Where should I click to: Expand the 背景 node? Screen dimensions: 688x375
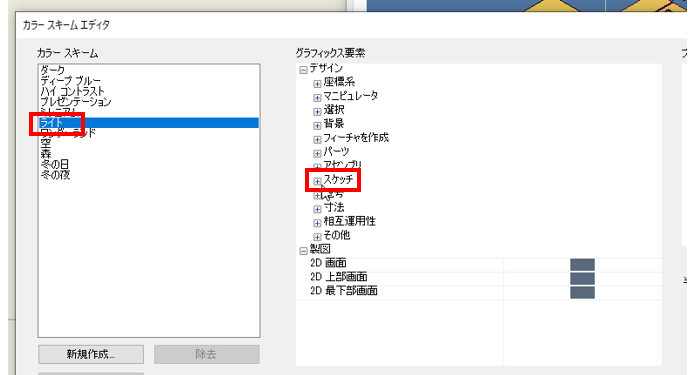click(x=317, y=126)
